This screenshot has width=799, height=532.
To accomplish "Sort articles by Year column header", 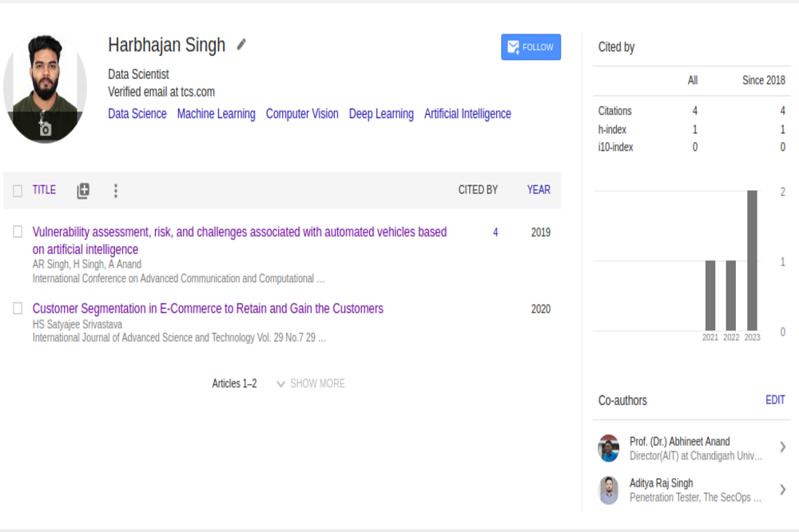I will pos(539,190).
